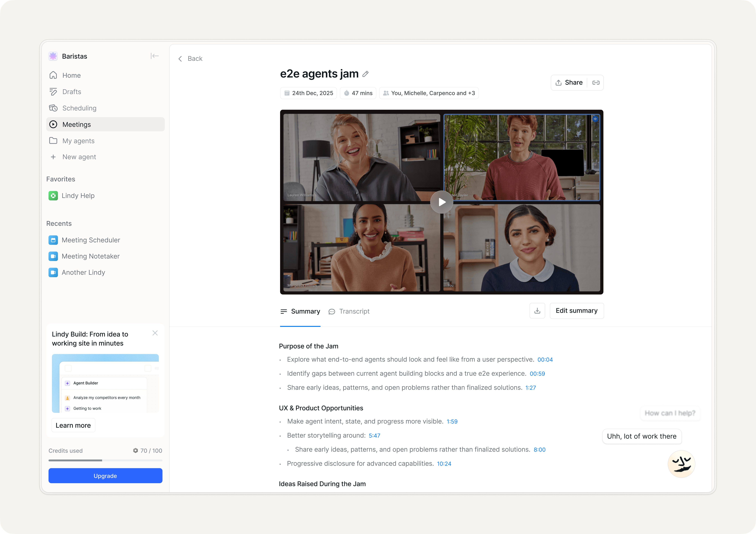Open the participants chip with Michelle
Screen dimensions: 756x534
tap(429, 93)
